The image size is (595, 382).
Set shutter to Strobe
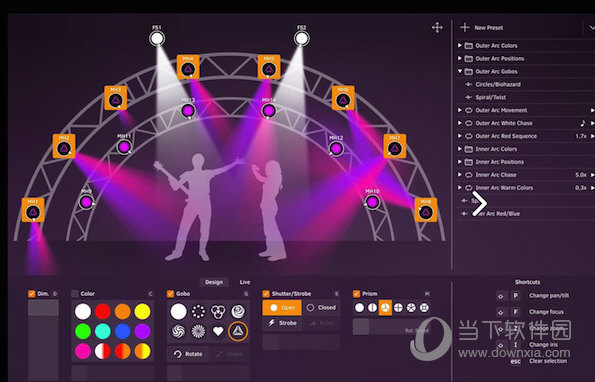[282, 323]
